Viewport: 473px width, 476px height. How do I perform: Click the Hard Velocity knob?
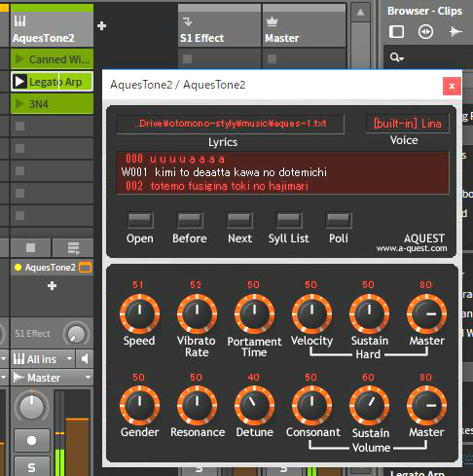click(x=311, y=313)
